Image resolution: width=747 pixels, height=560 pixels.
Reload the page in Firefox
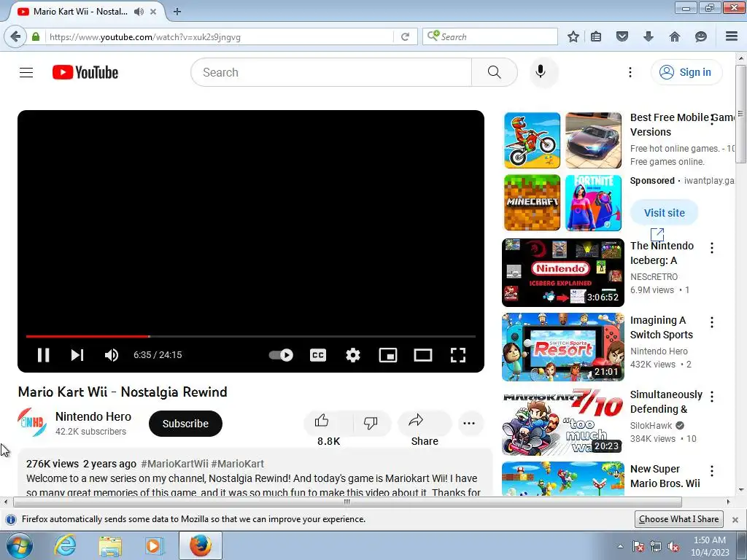point(405,36)
